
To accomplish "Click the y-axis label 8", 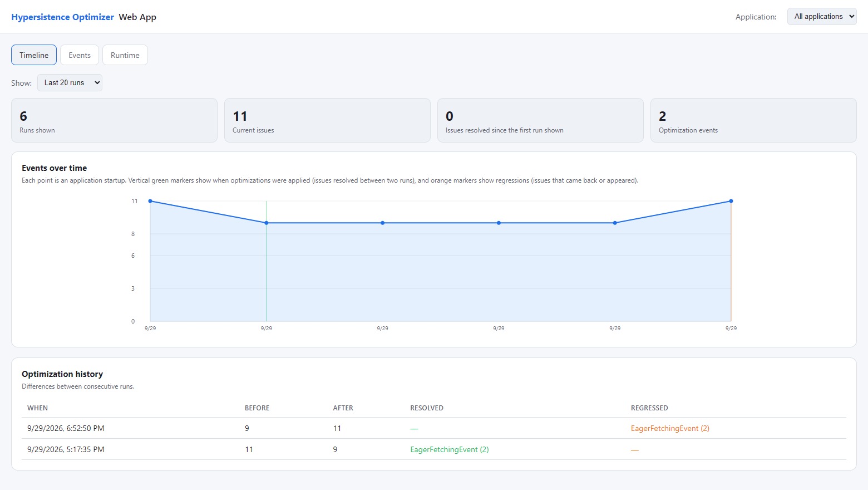I will point(133,234).
